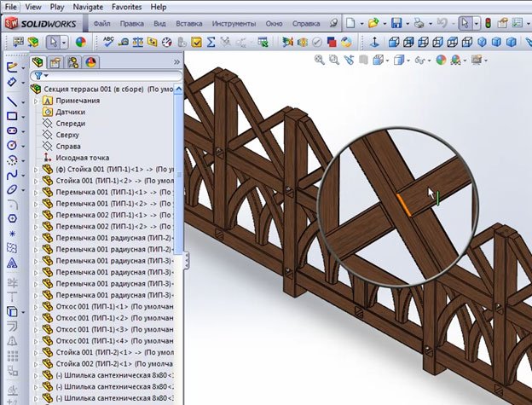Open the PropertyManager tab
Screen dimensions: 532x405
click(x=55, y=62)
